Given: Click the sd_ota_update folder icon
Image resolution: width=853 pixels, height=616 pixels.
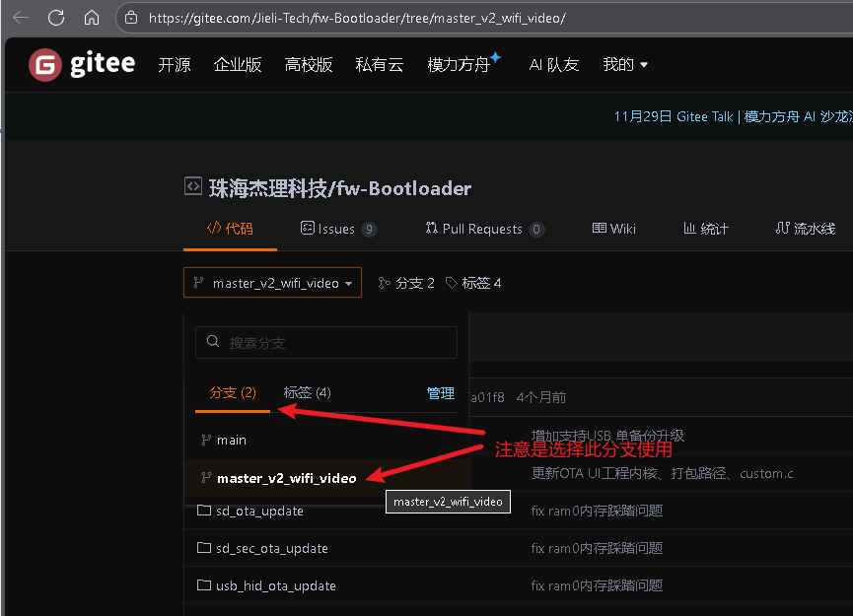Looking at the screenshot, I should tap(204, 510).
